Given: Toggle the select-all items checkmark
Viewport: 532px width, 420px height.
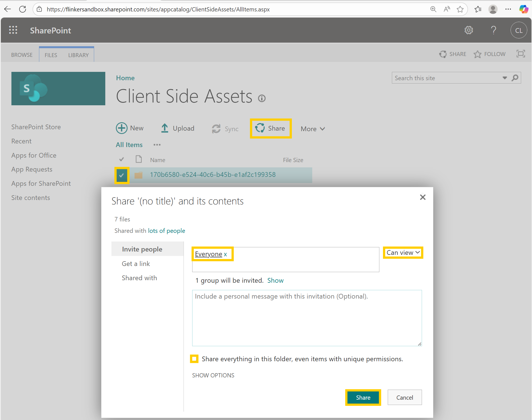Looking at the screenshot, I should (x=121, y=160).
